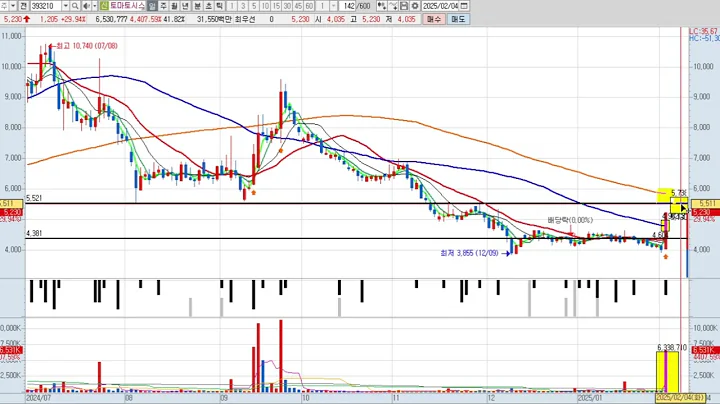This screenshot has height=404, width=720.
Task: Edit the date field 2025/02/04
Action: click(x=440, y=6)
